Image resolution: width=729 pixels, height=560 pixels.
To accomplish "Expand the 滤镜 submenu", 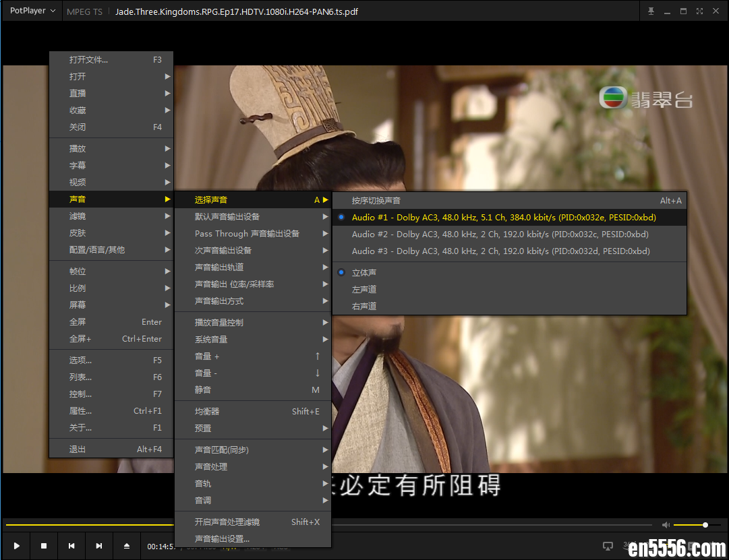I will point(111,216).
